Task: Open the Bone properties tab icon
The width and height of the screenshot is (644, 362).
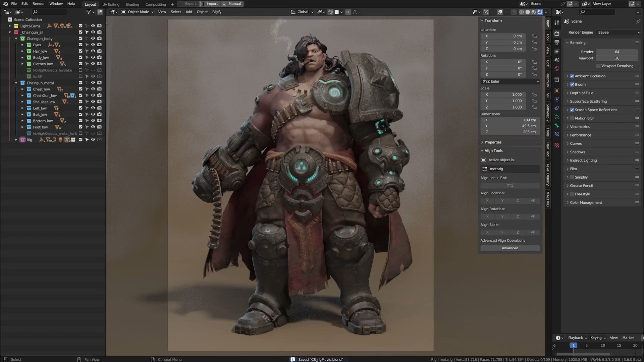Action: tap(557, 125)
